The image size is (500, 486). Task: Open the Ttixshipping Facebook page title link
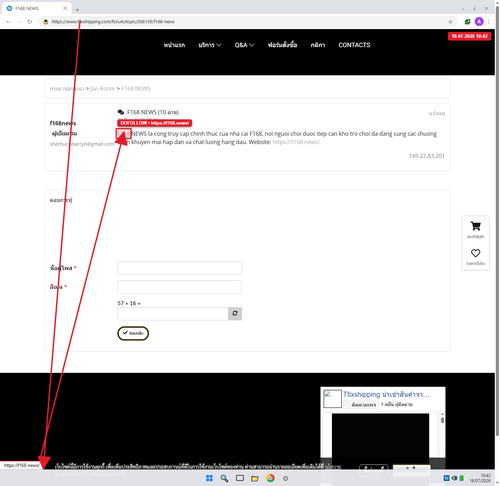(x=386, y=394)
